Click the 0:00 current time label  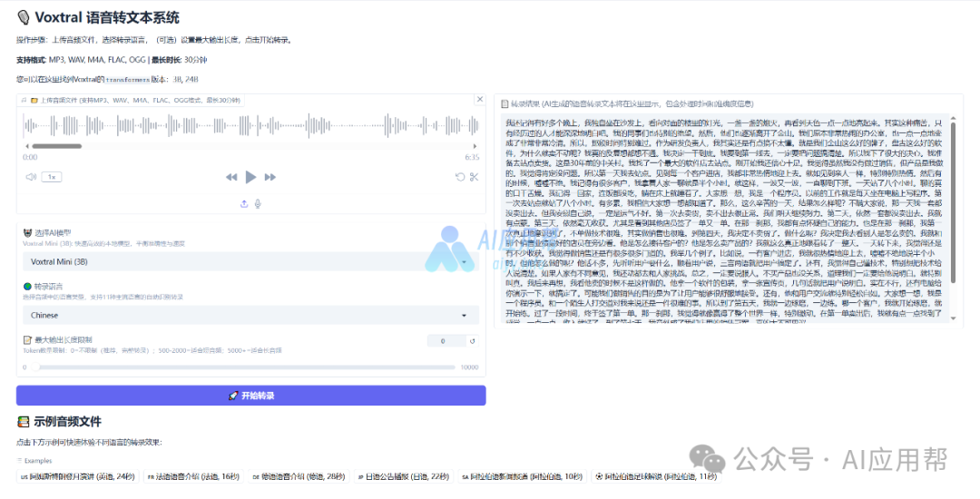click(x=30, y=157)
